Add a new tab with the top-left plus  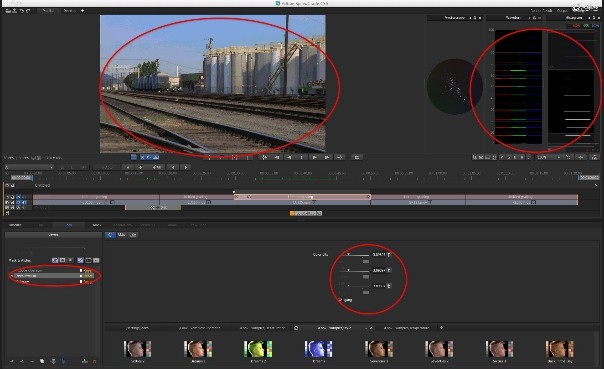pyautogui.click(x=82, y=11)
